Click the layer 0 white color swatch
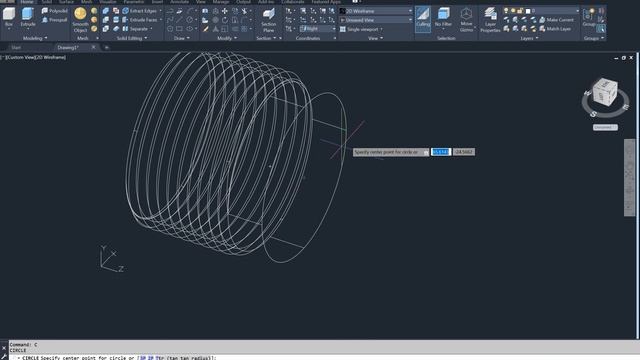 (x=527, y=11)
